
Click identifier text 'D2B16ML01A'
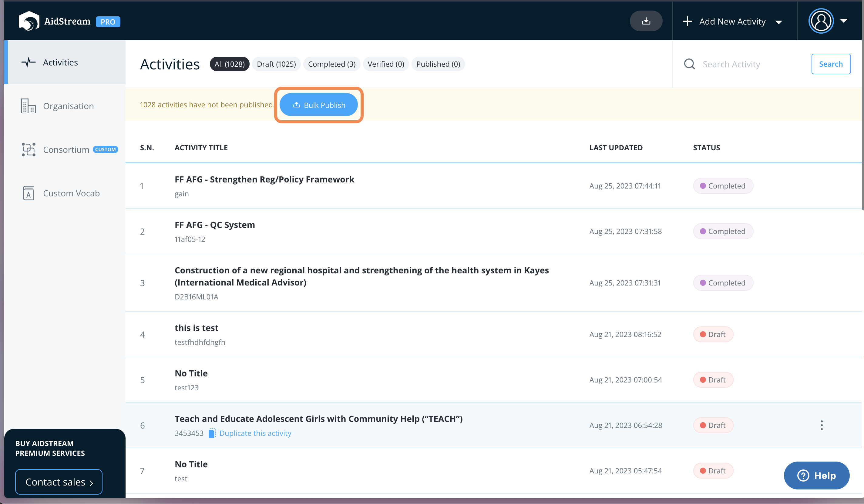tap(196, 297)
